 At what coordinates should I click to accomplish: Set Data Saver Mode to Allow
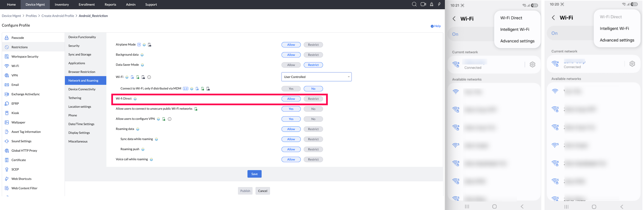pyautogui.click(x=291, y=65)
